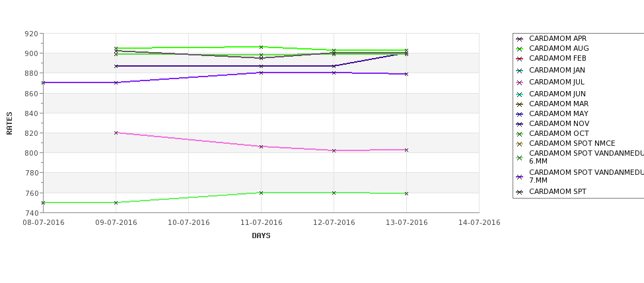Select the CARDAMOM SPT legend label

[557, 191]
